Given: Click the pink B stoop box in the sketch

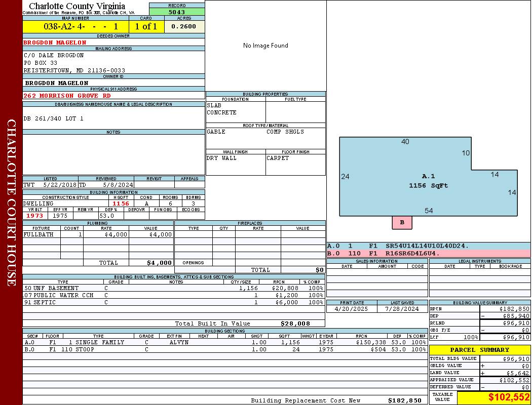Looking at the screenshot, I should coord(402,222).
